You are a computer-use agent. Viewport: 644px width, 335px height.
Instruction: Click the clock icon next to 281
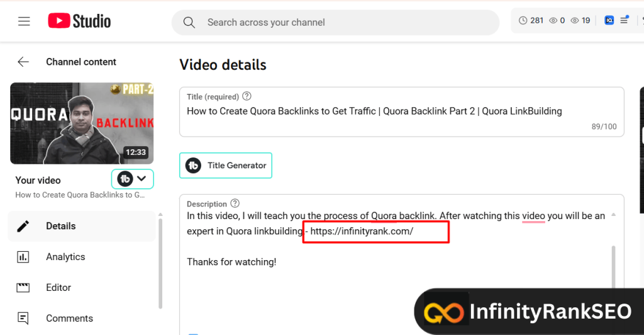523,21
